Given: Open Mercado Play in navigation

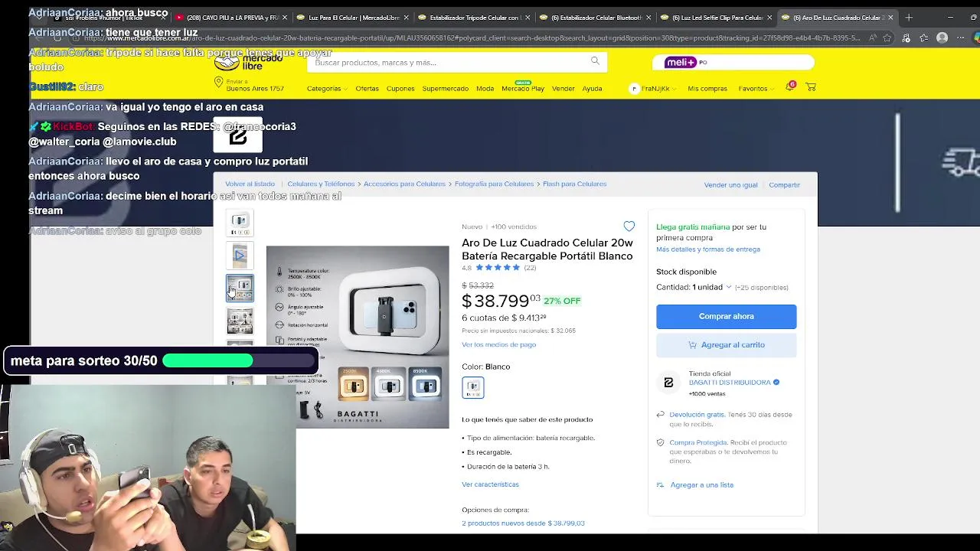Looking at the screenshot, I should click(x=523, y=89).
